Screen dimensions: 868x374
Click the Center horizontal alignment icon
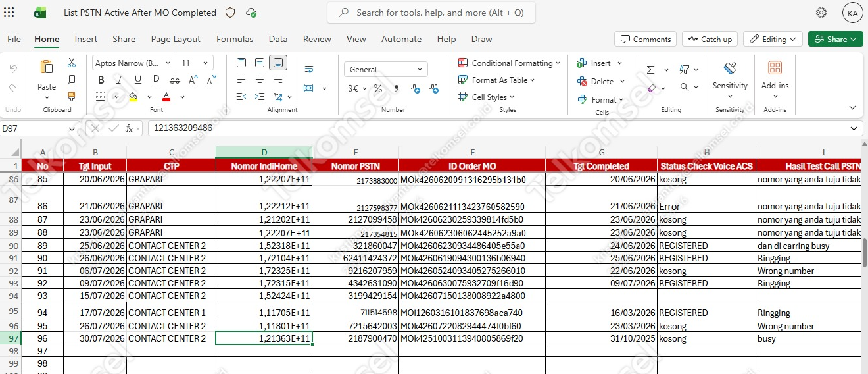tap(260, 80)
